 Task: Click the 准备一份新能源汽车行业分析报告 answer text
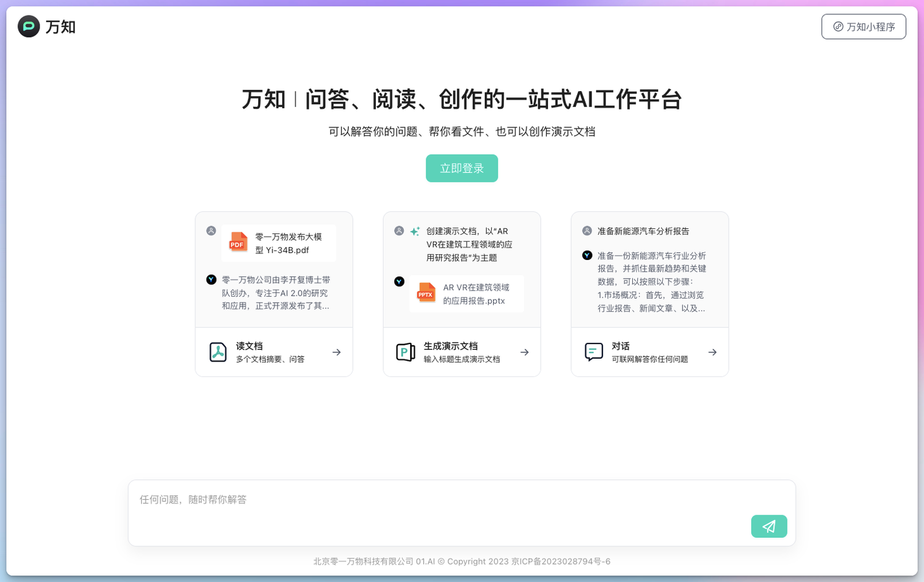click(652, 282)
